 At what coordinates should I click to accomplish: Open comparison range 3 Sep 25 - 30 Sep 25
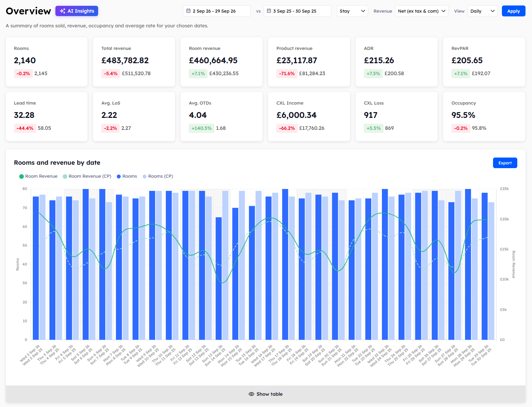click(297, 11)
